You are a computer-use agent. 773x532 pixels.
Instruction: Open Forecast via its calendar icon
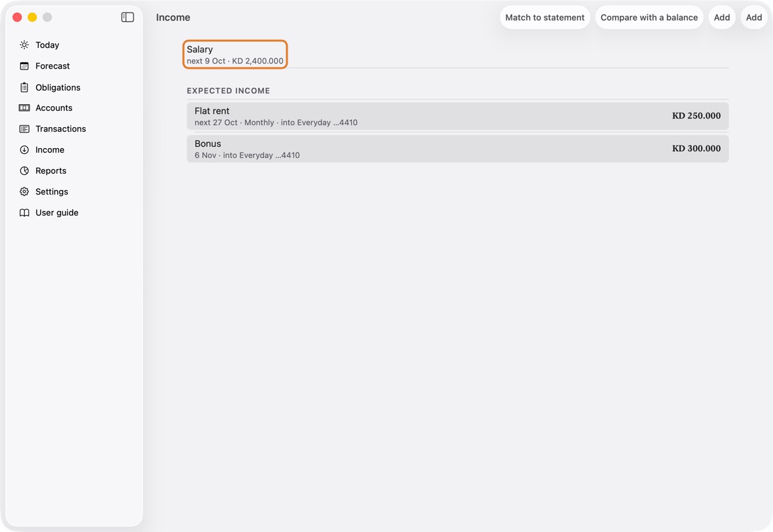(24, 66)
